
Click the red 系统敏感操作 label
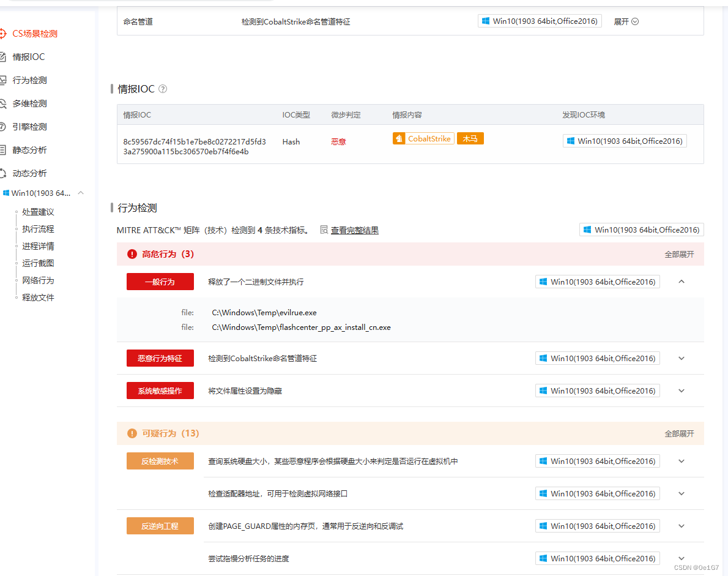[160, 391]
